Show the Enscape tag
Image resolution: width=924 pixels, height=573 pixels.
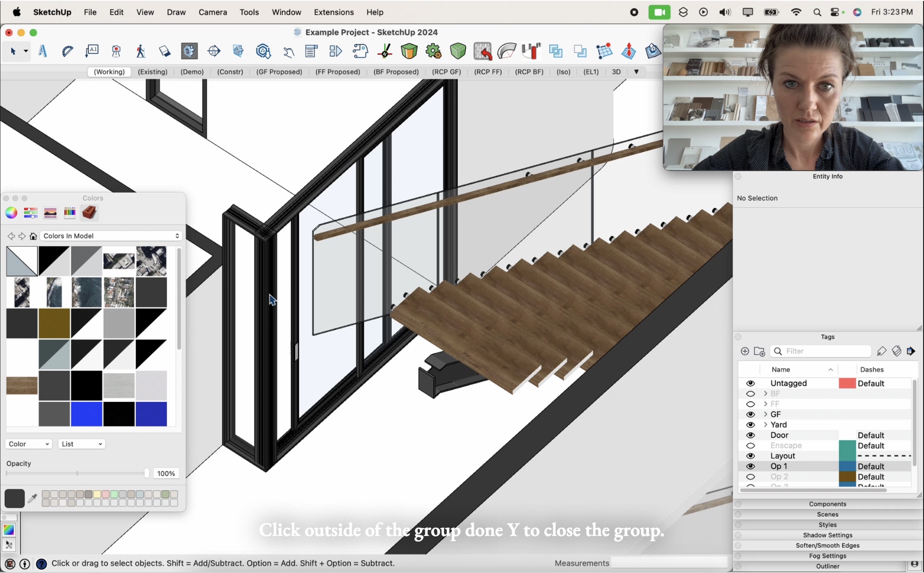[x=751, y=446]
